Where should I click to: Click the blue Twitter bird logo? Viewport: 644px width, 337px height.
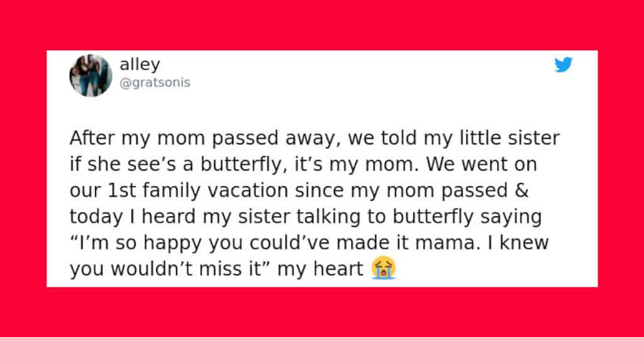[563, 65]
